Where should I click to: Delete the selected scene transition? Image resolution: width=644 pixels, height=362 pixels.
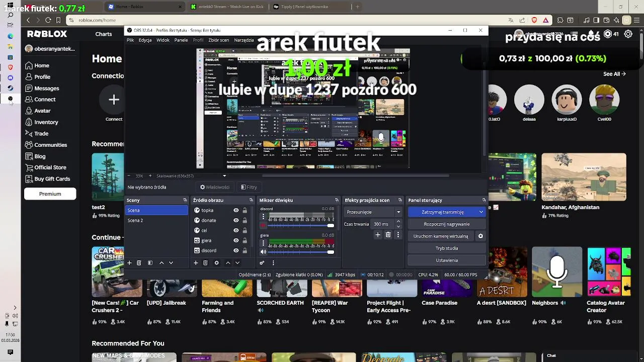[388, 235]
